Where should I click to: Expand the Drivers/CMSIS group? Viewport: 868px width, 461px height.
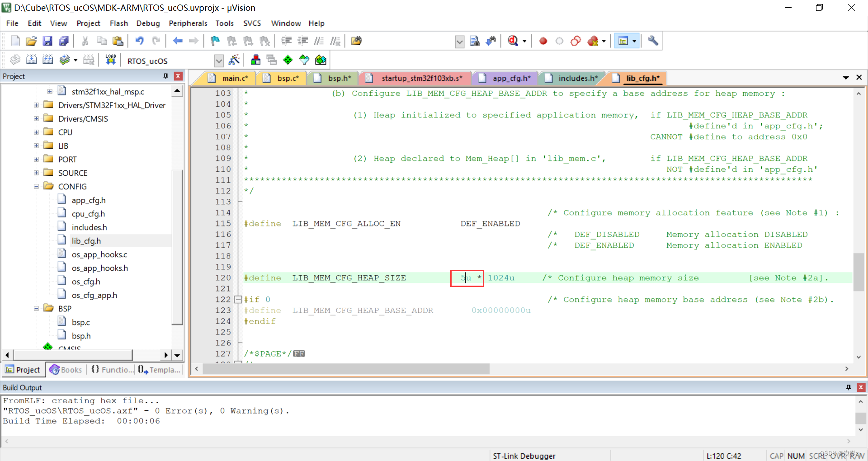click(x=36, y=118)
